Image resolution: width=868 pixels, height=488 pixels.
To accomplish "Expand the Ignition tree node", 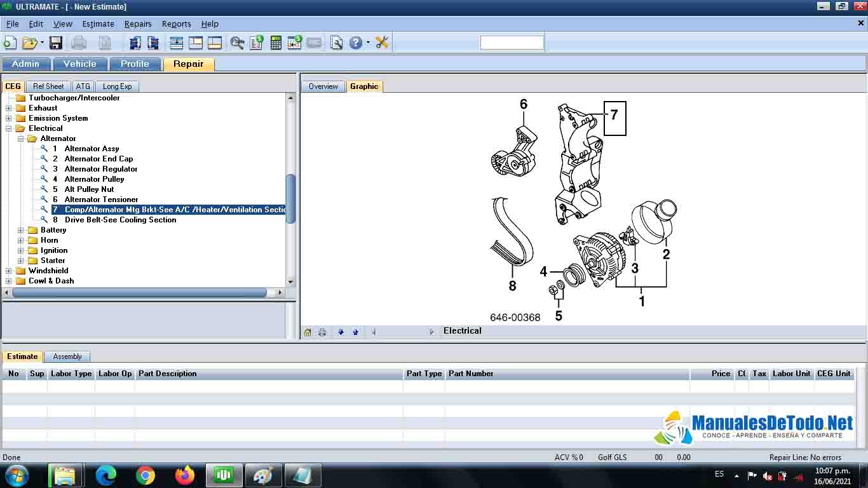I will pyautogui.click(x=21, y=250).
